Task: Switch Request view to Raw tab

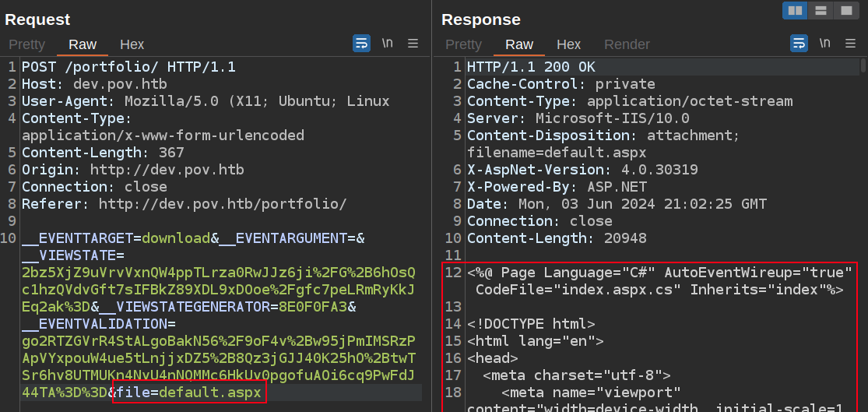Action: tap(83, 44)
